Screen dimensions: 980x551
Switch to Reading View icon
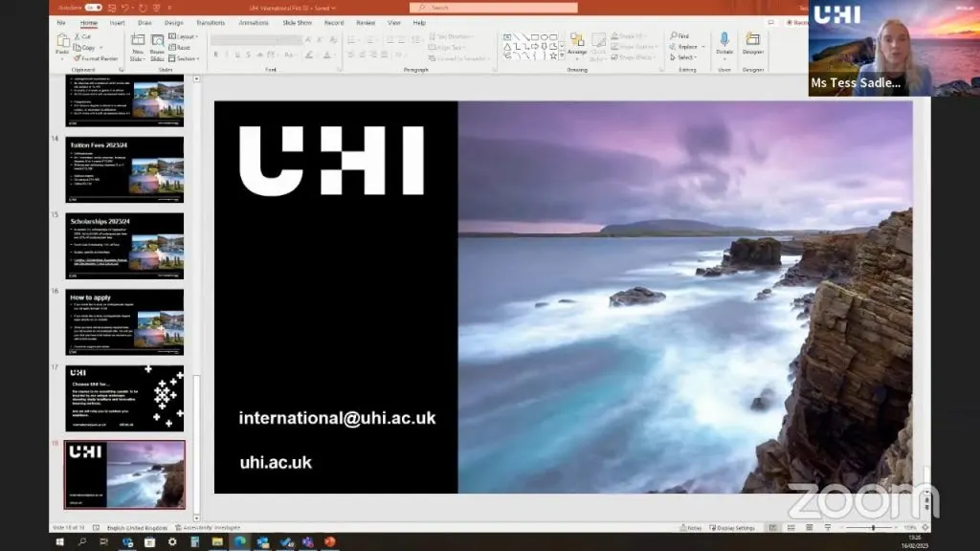810,528
